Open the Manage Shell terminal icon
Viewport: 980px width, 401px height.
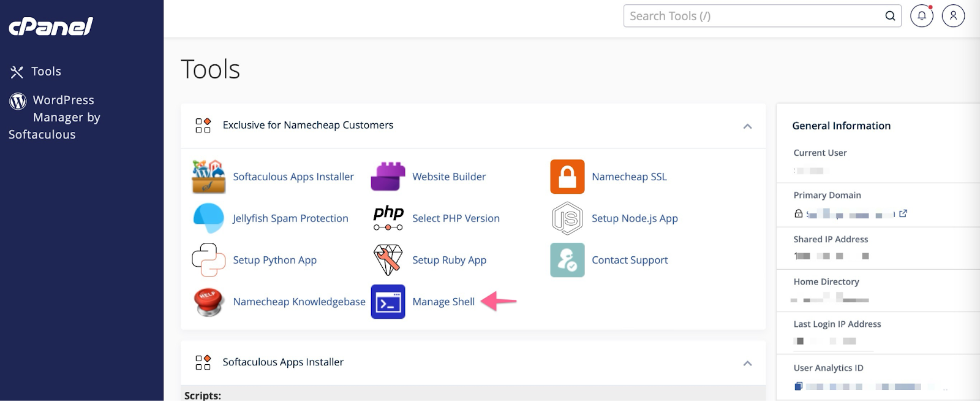(x=388, y=302)
